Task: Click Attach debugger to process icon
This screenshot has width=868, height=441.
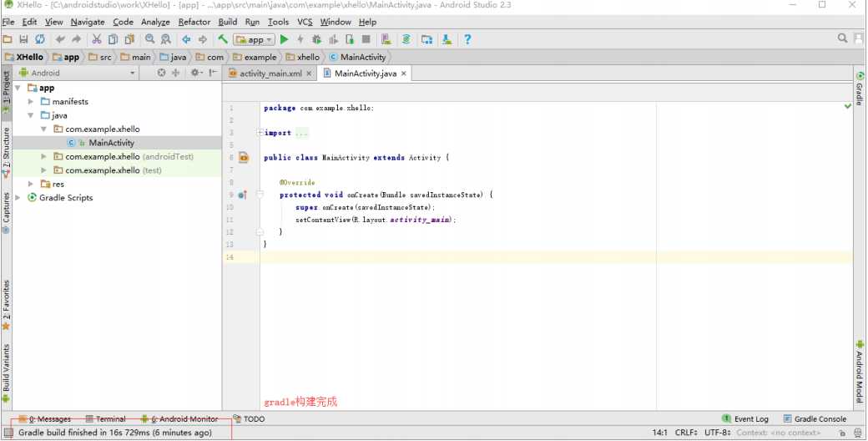Action: click(350, 39)
